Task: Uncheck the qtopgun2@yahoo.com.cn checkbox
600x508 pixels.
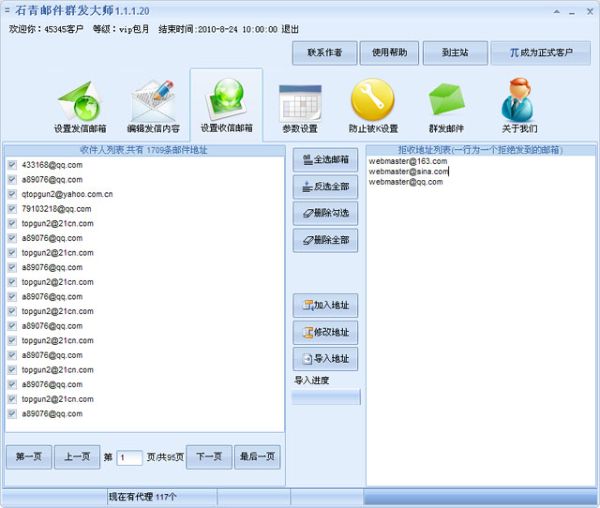Action: (12, 194)
